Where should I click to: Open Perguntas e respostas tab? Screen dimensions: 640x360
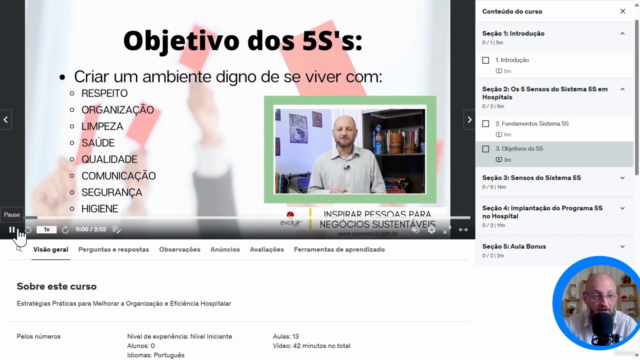[113, 249]
